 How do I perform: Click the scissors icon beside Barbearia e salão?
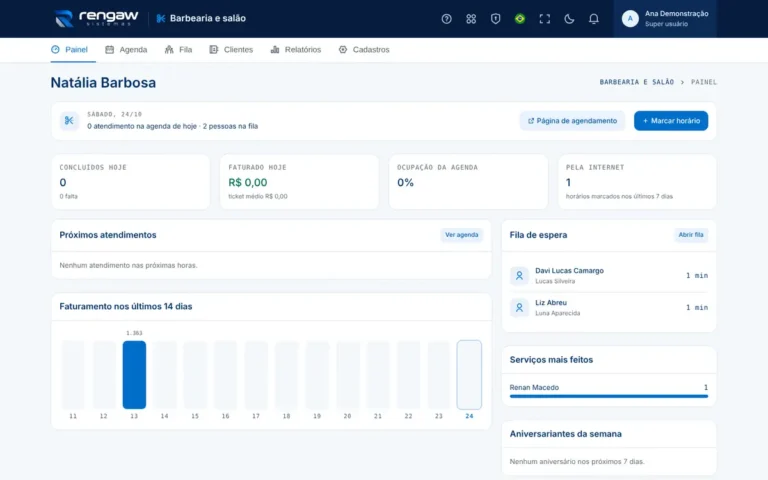[x=161, y=19]
